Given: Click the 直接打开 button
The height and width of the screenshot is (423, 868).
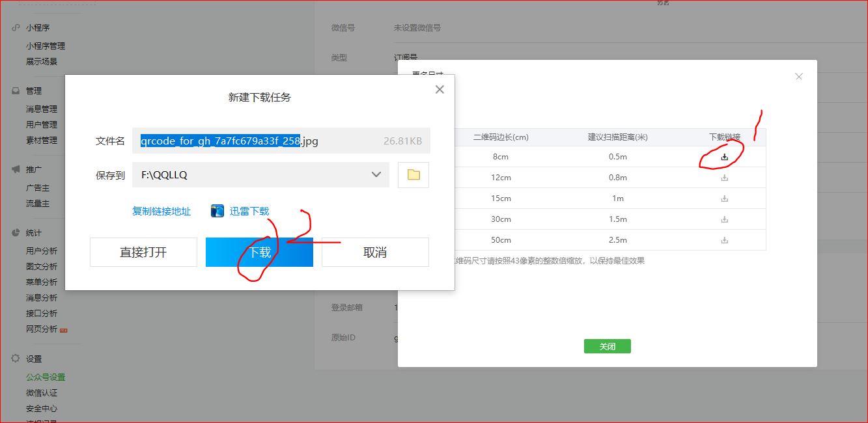Looking at the screenshot, I should [x=143, y=252].
